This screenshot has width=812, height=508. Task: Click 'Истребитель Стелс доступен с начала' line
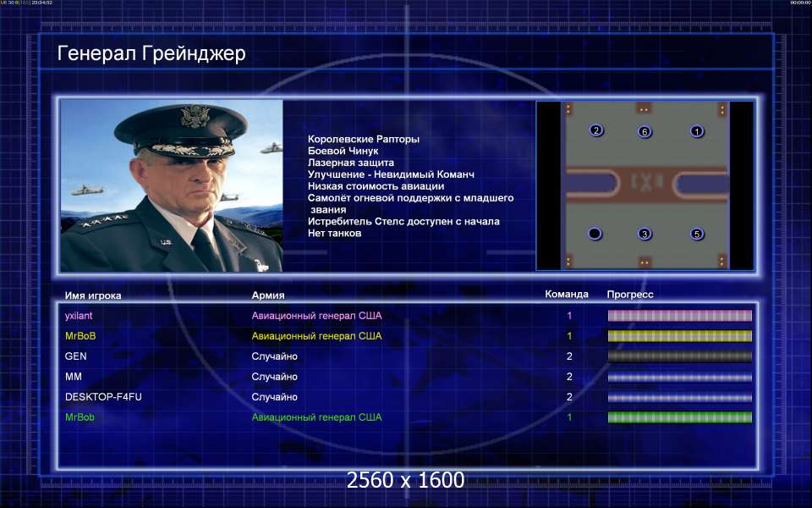(x=403, y=221)
